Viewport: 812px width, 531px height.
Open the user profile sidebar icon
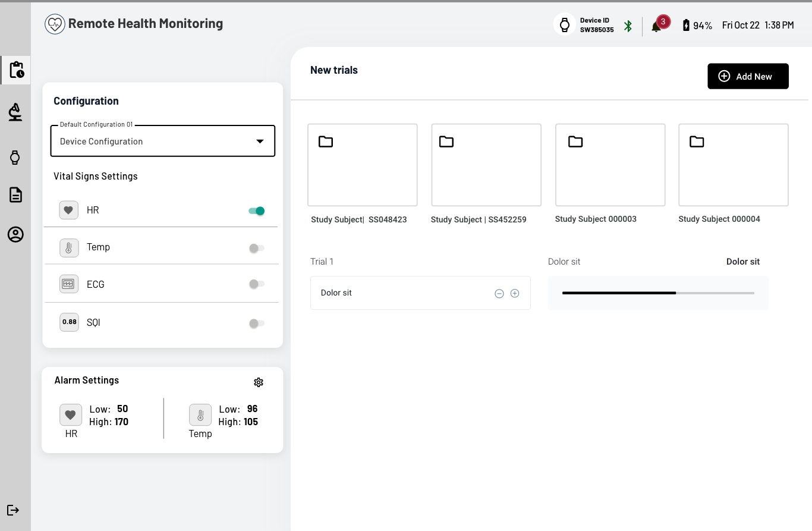coord(15,234)
